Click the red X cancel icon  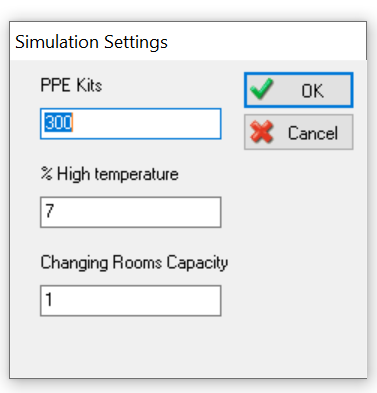262,132
